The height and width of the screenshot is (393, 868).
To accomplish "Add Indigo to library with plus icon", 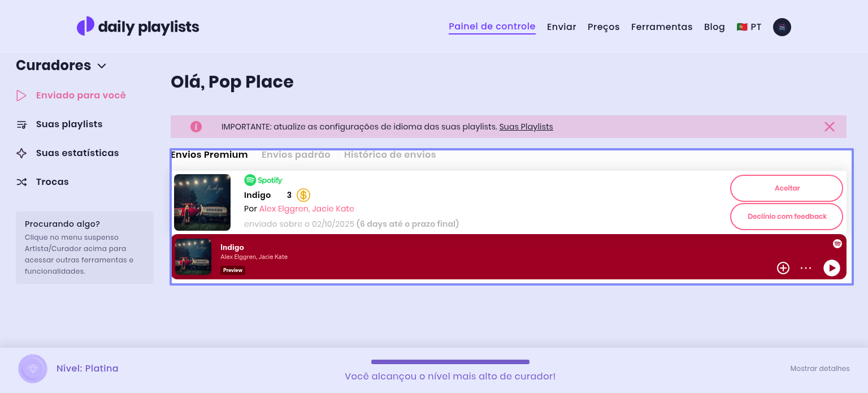I will pyautogui.click(x=783, y=268).
